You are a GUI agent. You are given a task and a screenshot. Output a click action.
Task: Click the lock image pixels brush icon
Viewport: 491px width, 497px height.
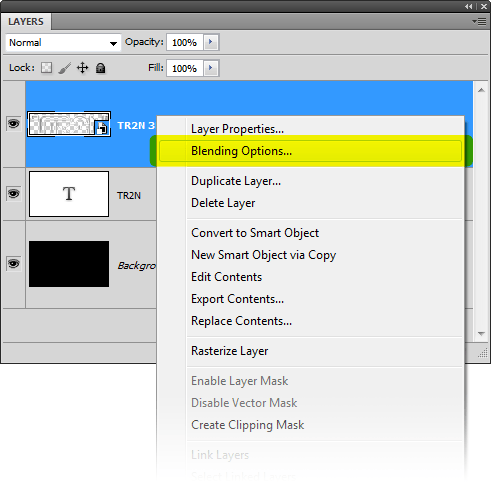pyautogui.click(x=65, y=68)
